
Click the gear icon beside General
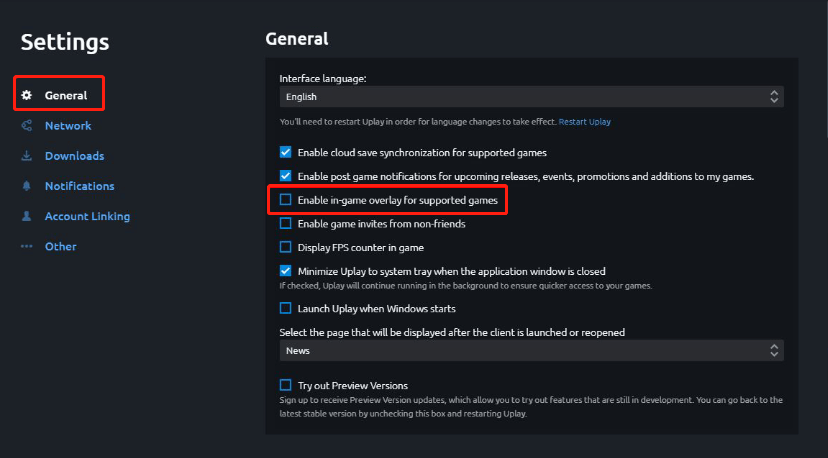[x=26, y=95]
